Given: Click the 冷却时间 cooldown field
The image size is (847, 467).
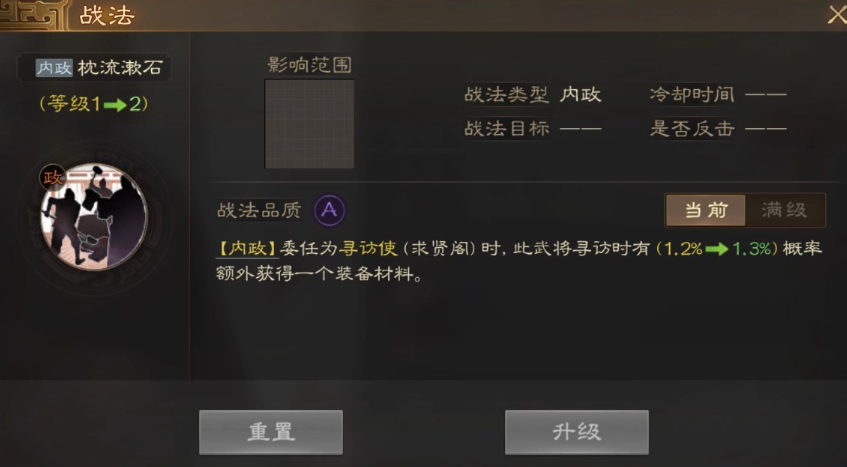Looking at the screenshot, I should (718, 95).
